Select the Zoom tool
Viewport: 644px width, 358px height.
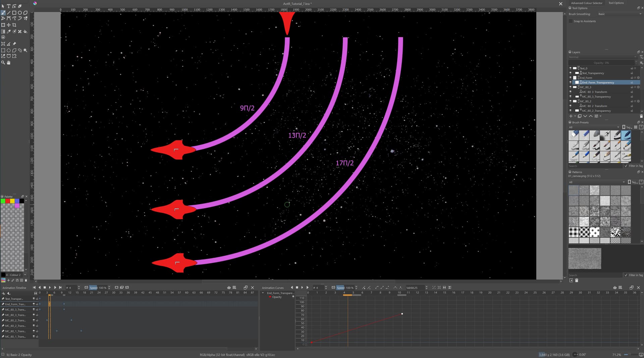coord(3,62)
